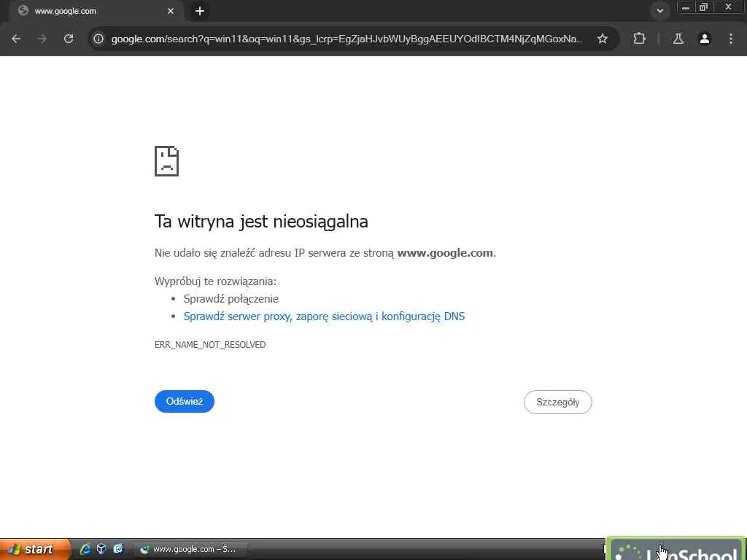Screen dimensions: 747x560
Task: Open the Extensions puzzle icon
Action: click(x=639, y=39)
